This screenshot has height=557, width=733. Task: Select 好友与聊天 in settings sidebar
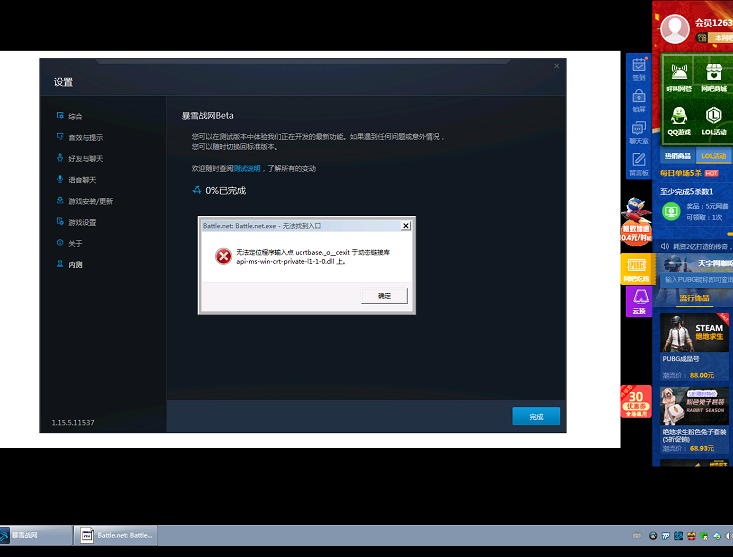86,159
